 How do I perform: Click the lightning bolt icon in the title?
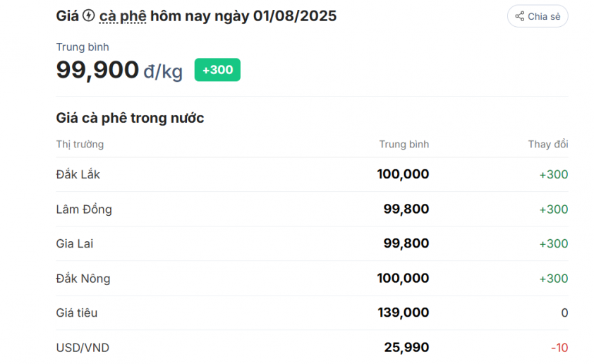[89, 16]
